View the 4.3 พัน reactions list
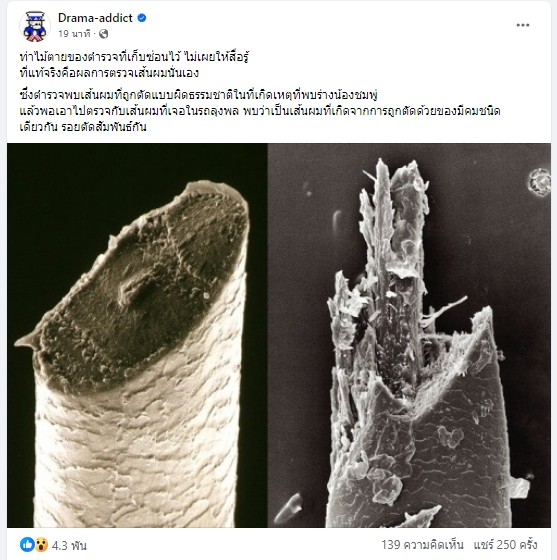Screen dimensions: 557x560 coord(69,545)
